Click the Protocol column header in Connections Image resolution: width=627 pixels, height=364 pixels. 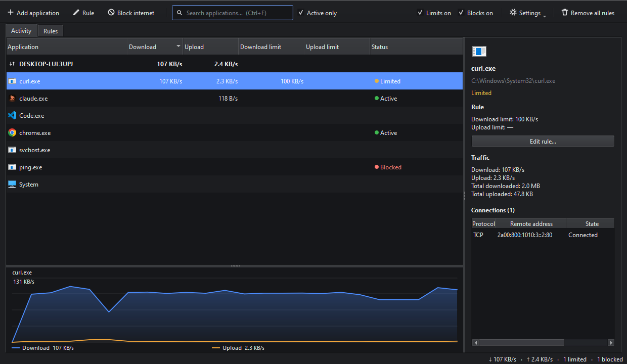tap(483, 223)
